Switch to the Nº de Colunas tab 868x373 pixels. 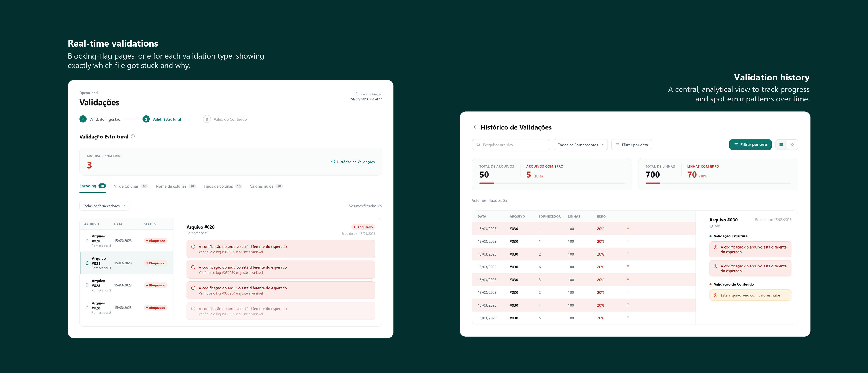tap(130, 186)
